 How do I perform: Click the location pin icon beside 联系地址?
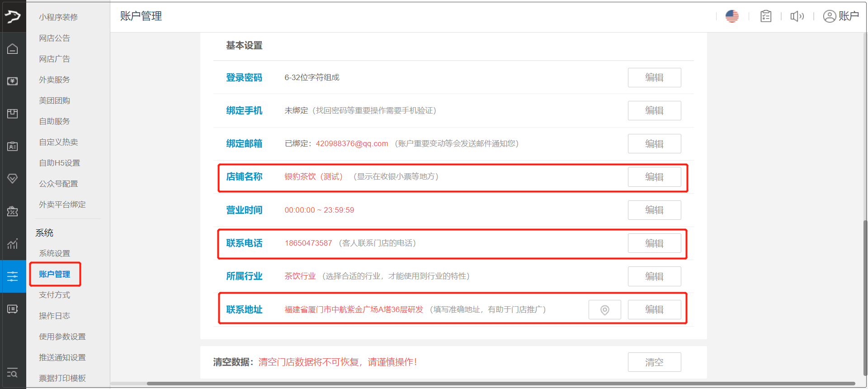tap(604, 310)
